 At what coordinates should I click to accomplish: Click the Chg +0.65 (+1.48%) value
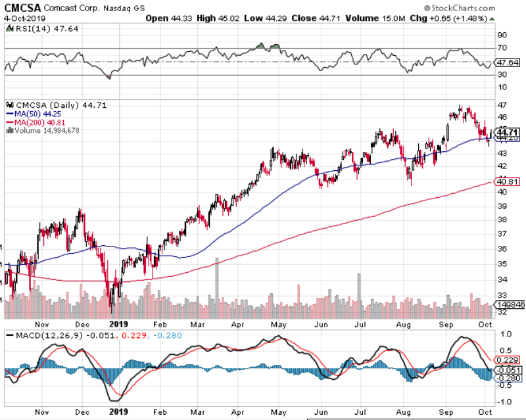tap(448, 18)
